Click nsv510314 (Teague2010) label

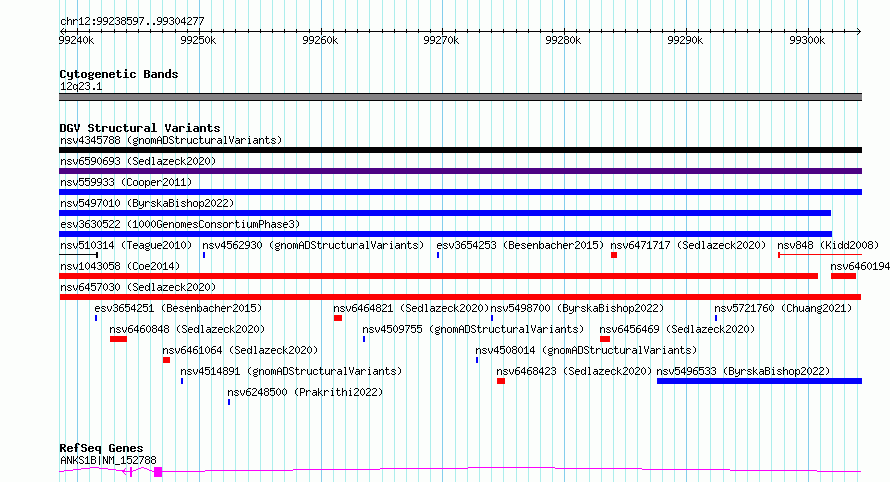pos(126,245)
